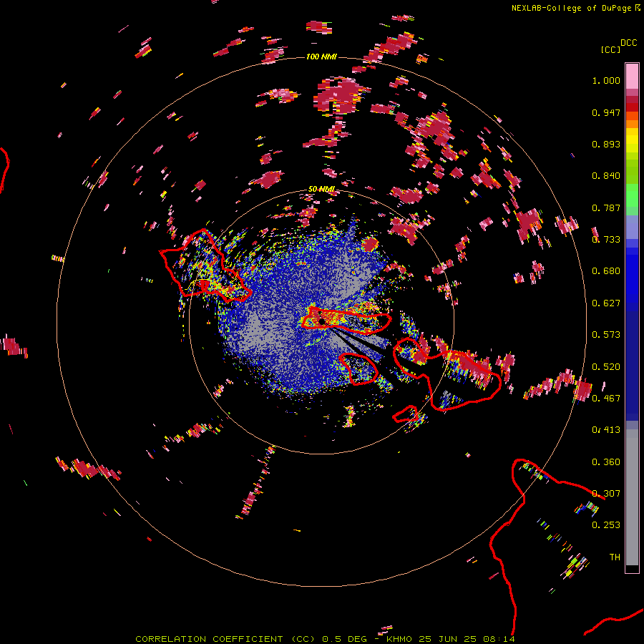Click the 100 NMI range ring label

[321, 57]
